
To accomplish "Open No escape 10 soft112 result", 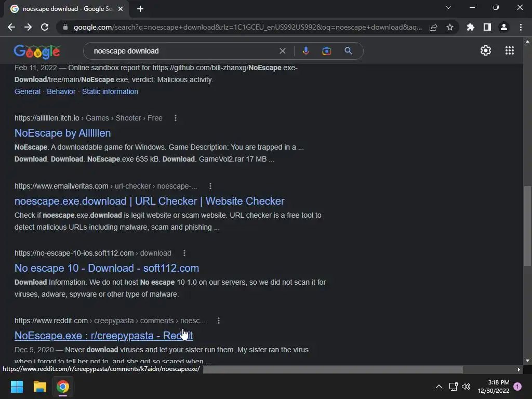I will tap(107, 268).
